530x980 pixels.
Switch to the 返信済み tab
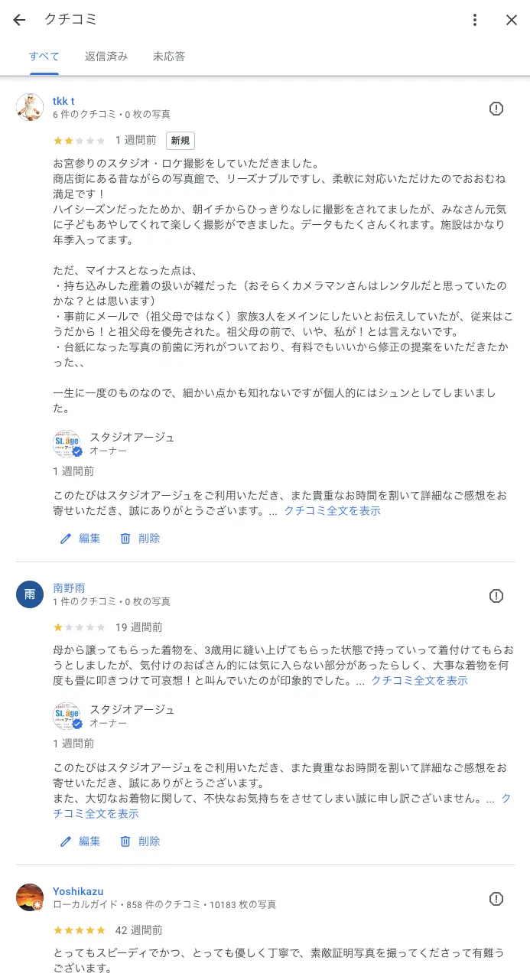(106, 56)
